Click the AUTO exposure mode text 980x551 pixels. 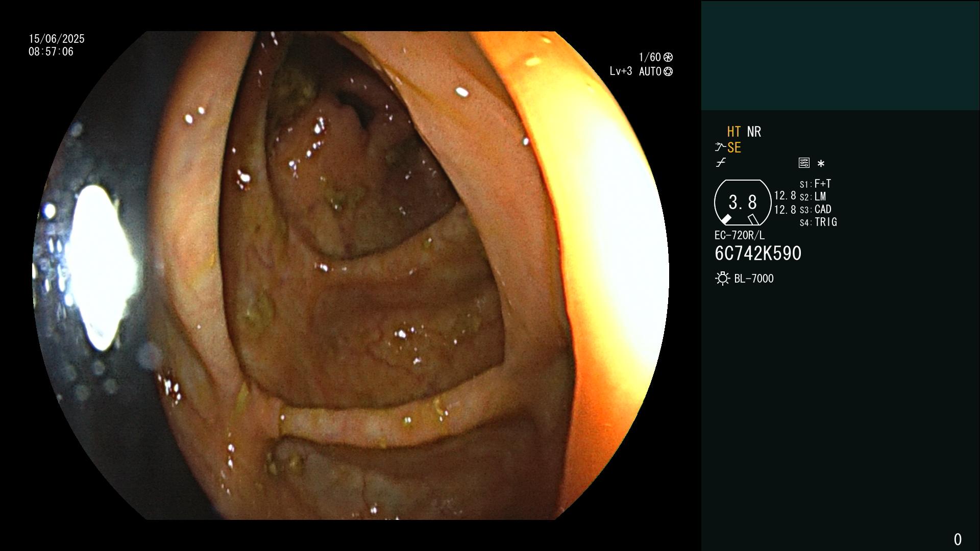[650, 71]
